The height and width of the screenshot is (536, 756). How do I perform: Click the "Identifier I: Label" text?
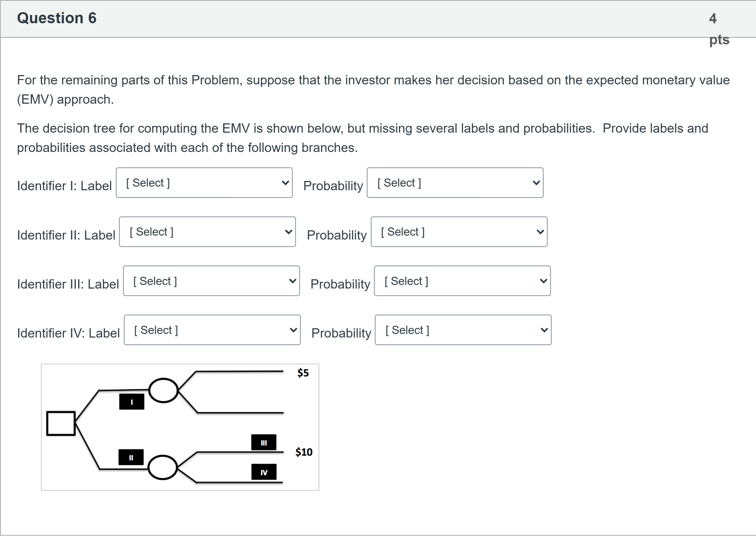(x=64, y=186)
